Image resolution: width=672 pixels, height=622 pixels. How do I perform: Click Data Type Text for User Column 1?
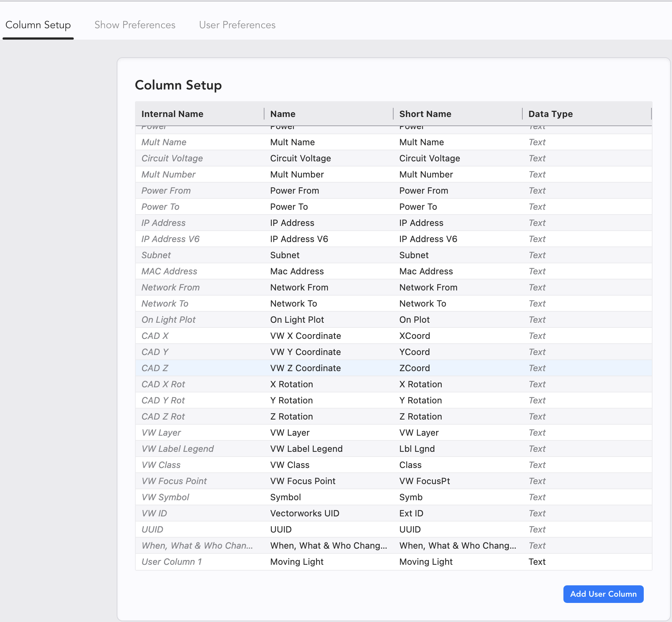[x=537, y=562]
